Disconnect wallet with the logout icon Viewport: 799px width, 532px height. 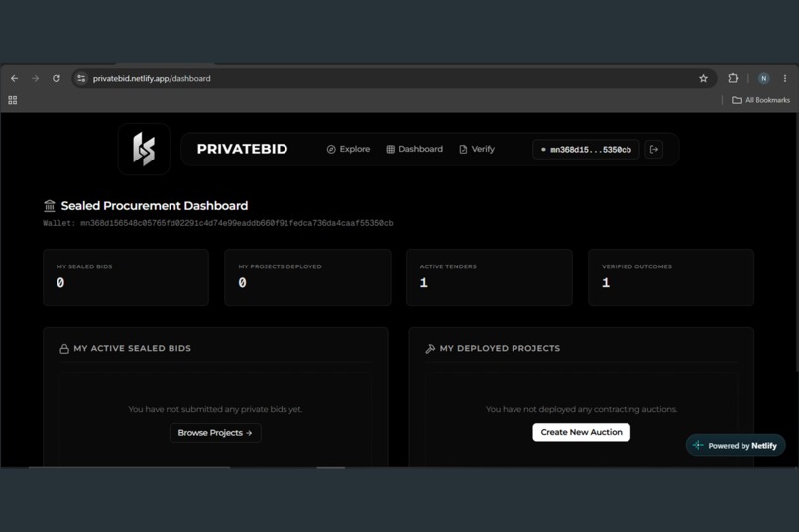[x=654, y=150]
